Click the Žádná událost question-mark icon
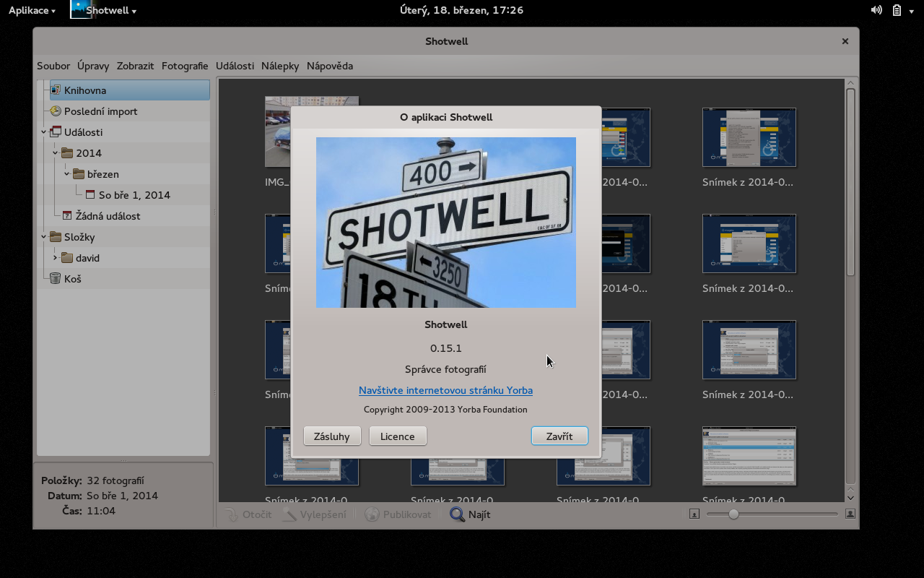 67,216
